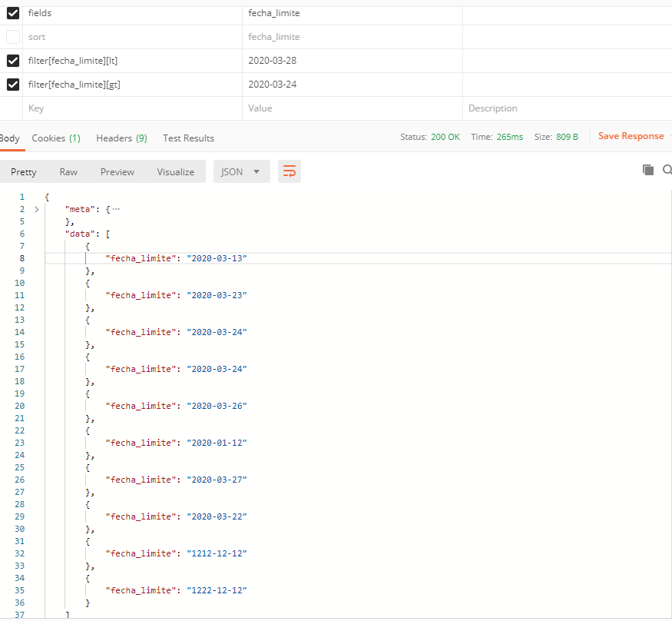Viewport: 672px width, 621px height.
Task: Open the JSON format dropdown
Action: coord(242,171)
